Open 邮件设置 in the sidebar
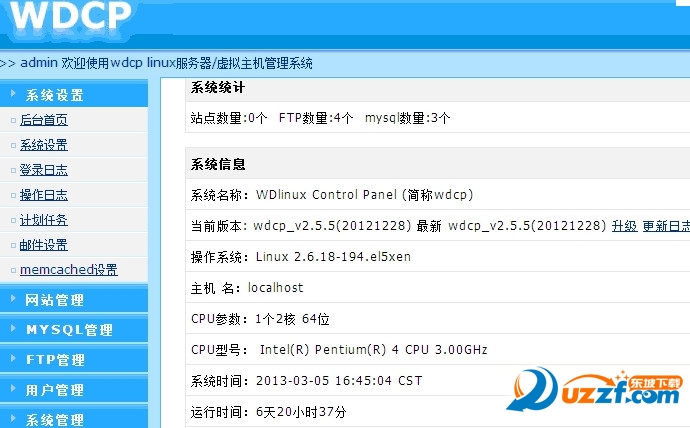This screenshot has width=690, height=428. coord(44,245)
